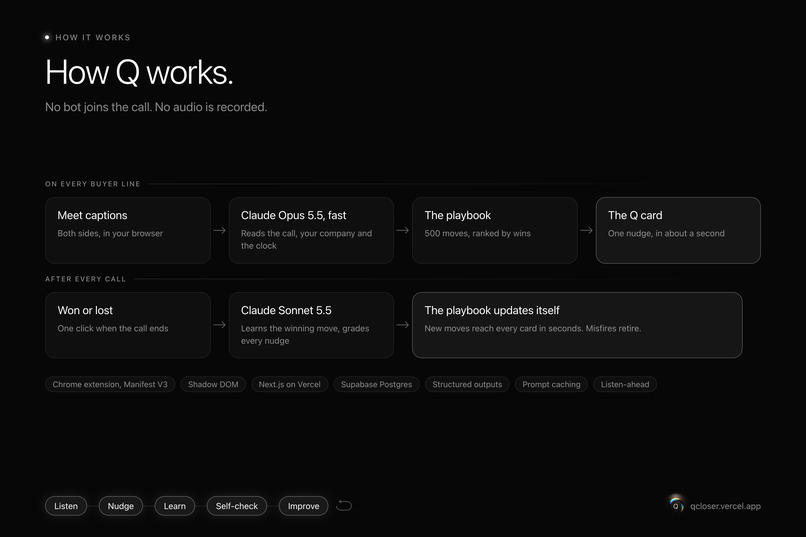Click the Claude Opus 5.5, fast card
Image resolution: width=806 pixels, height=537 pixels.
tap(311, 230)
